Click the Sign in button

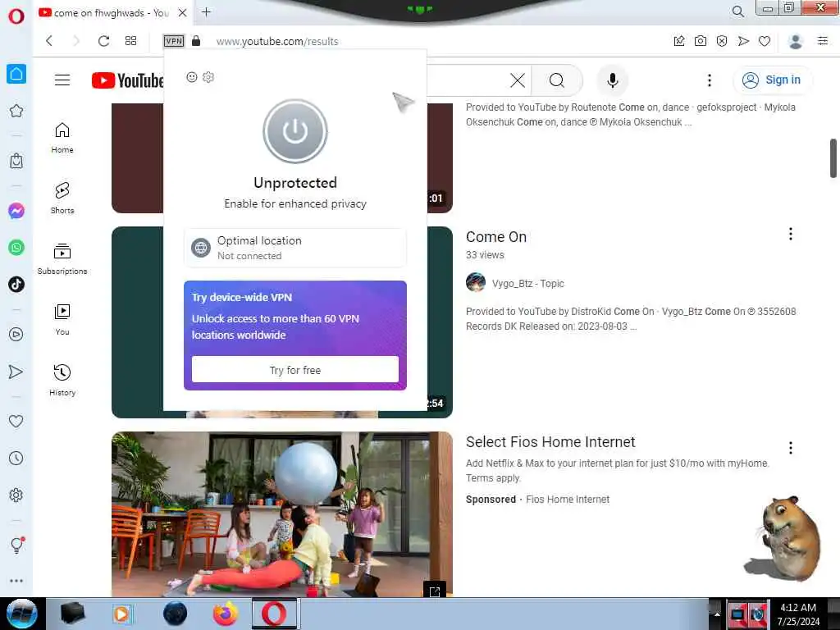click(x=772, y=80)
